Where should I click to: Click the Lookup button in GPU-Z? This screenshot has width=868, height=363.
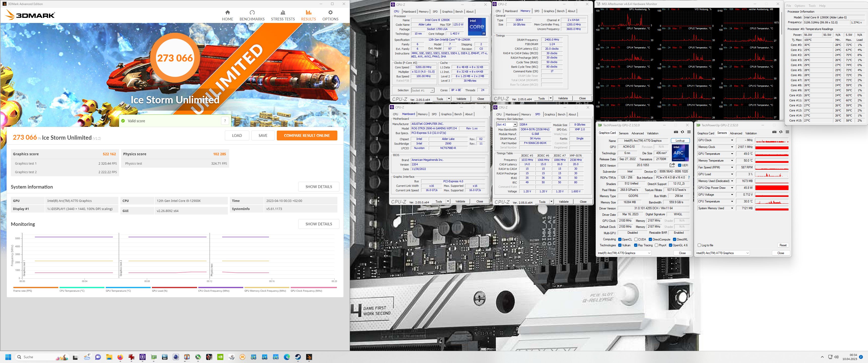click(680, 140)
